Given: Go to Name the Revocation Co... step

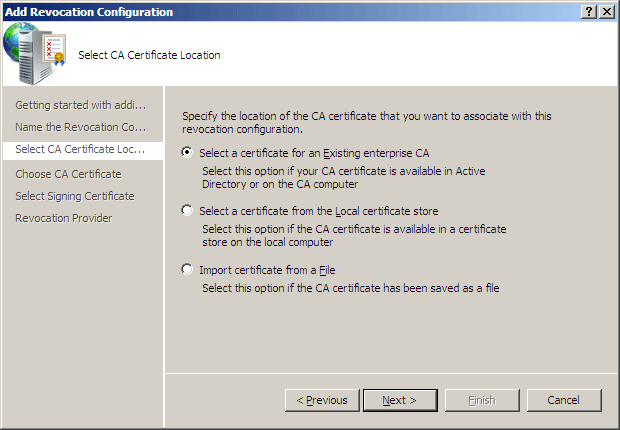Looking at the screenshot, I should pyautogui.click(x=81, y=127).
